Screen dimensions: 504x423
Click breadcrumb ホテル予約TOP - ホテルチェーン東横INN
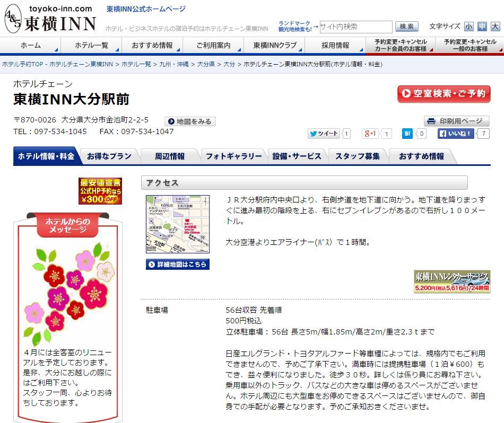[x=57, y=64]
